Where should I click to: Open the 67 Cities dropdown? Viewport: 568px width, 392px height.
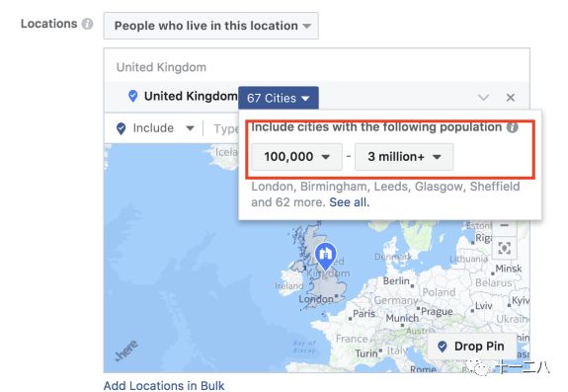[x=279, y=98]
